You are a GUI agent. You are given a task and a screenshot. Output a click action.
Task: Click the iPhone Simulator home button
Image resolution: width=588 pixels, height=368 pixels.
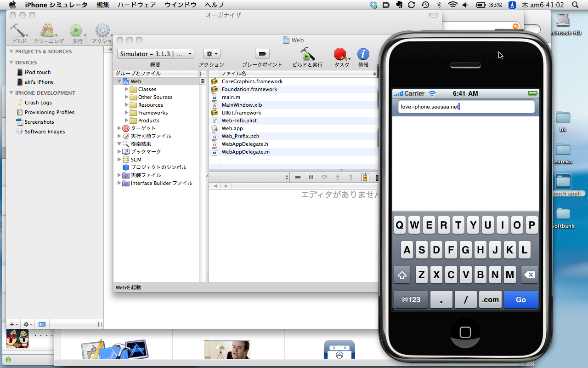(x=465, y=332)
